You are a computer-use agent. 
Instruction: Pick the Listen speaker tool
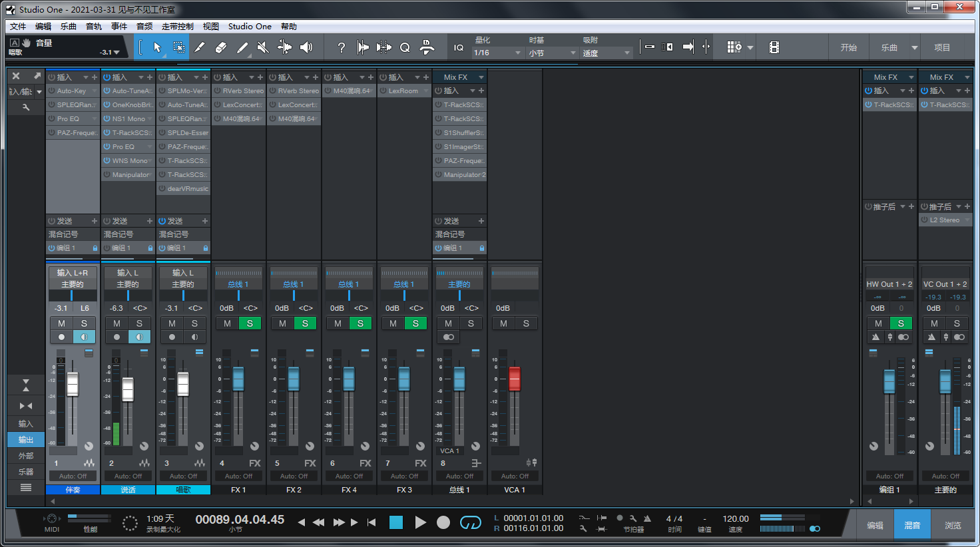click(x=306, y=47)
